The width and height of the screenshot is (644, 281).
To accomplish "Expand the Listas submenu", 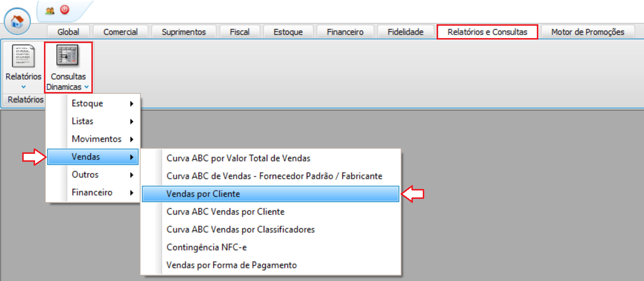I will [x=92, y=121].
